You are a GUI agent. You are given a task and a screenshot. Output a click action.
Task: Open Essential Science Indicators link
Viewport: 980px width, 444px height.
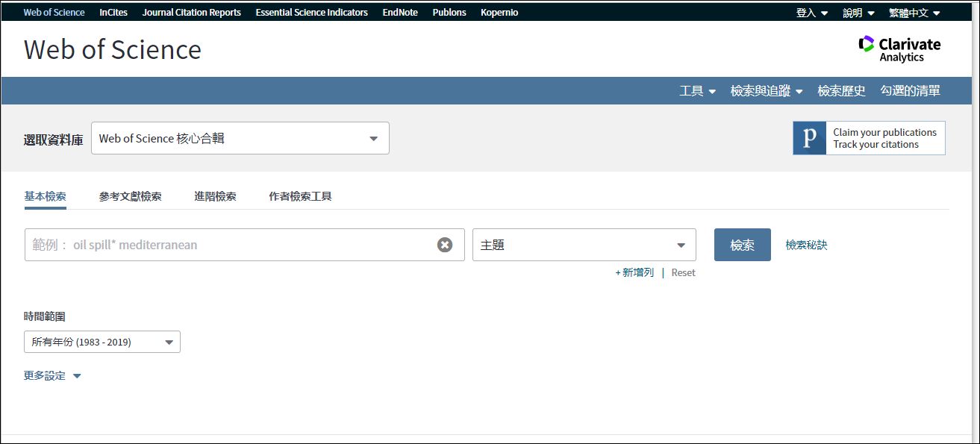312,13
